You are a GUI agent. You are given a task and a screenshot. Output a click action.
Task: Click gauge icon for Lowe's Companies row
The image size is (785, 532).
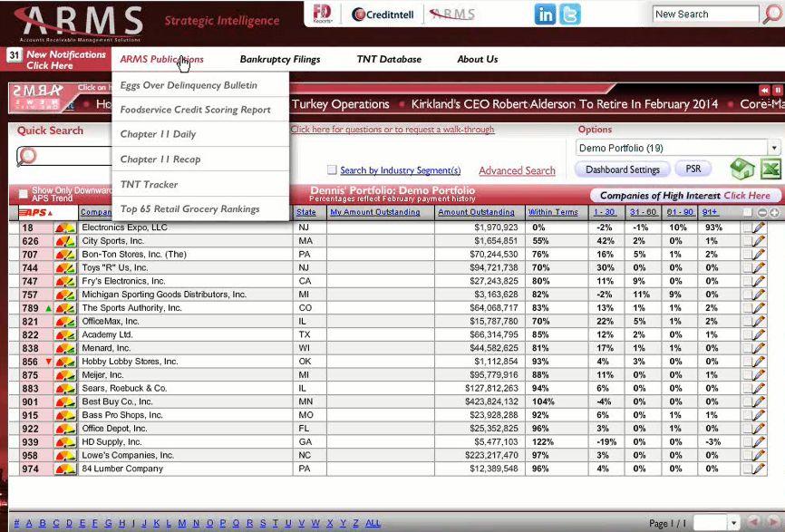tap(65, 456)
